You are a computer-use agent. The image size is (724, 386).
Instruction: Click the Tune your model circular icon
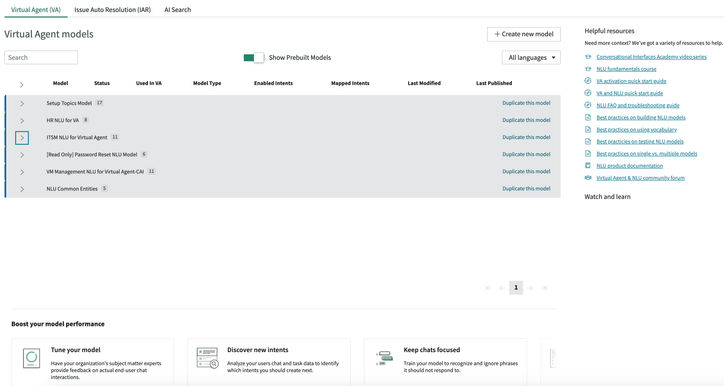tap(31, 358)
